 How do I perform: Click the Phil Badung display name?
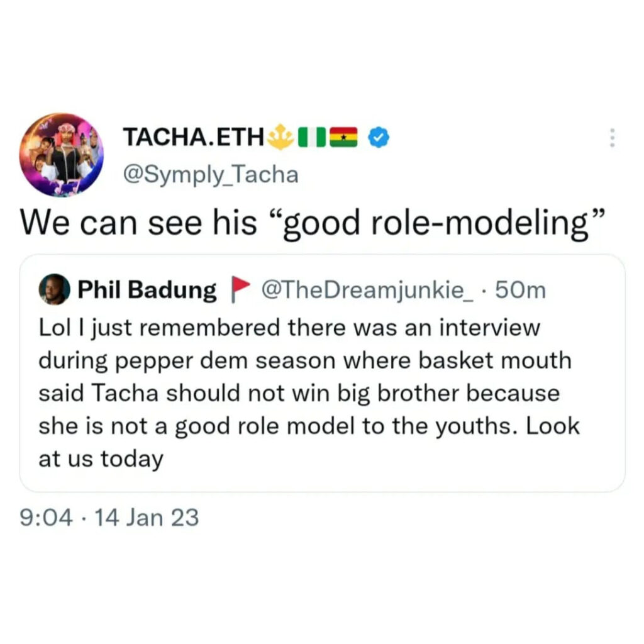(x=146, y=290)
